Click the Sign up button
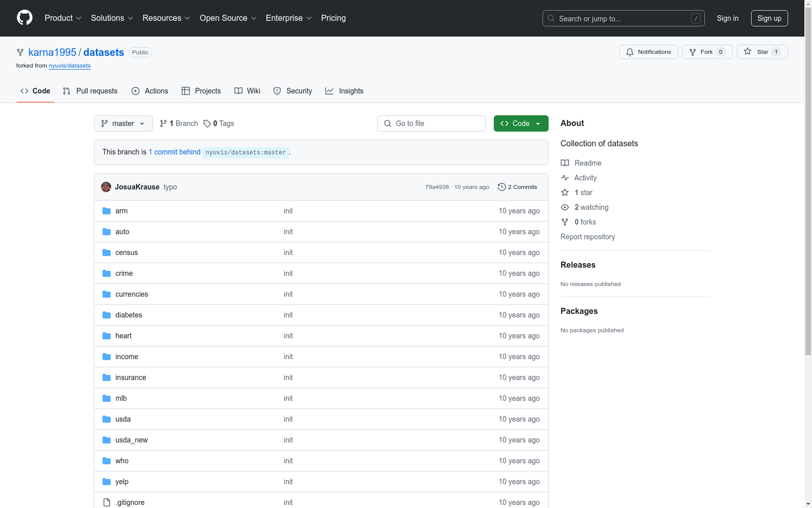Viewport: 812px width, 508px height. 769,18
